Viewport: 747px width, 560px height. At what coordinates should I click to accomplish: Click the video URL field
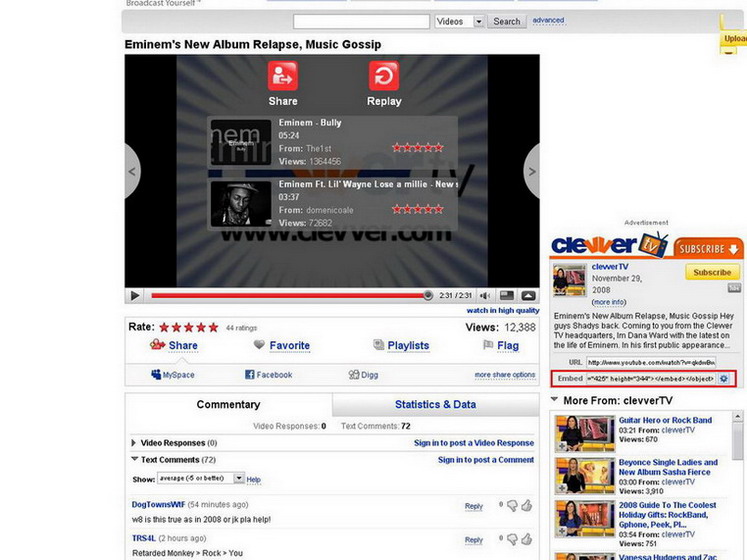pos(651,362)
